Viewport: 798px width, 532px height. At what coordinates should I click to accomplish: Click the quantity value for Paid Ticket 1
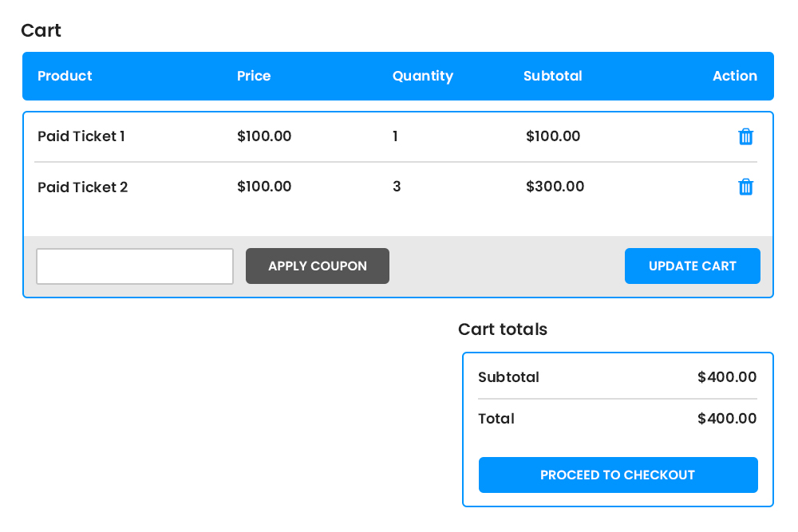click(395, 136)
